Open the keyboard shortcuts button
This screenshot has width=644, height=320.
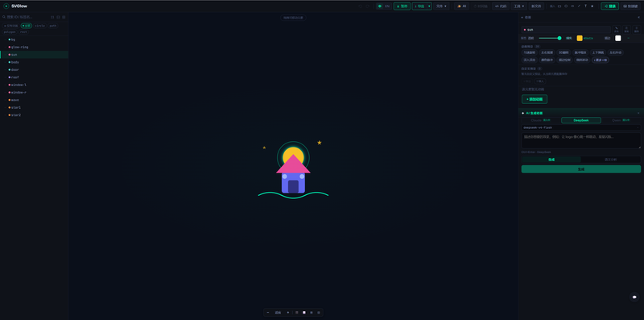pyautogui.click(x=630, y=6)
